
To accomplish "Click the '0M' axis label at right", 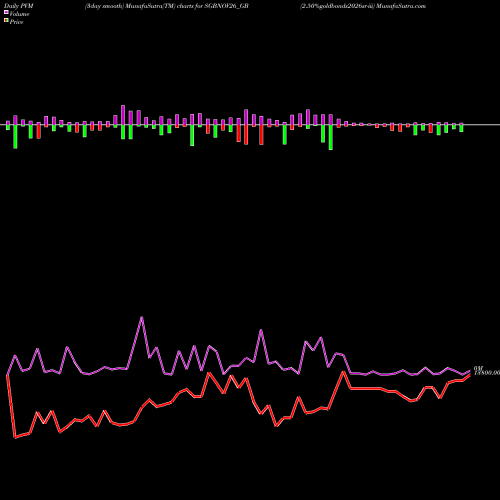I will tap(478, 368).
